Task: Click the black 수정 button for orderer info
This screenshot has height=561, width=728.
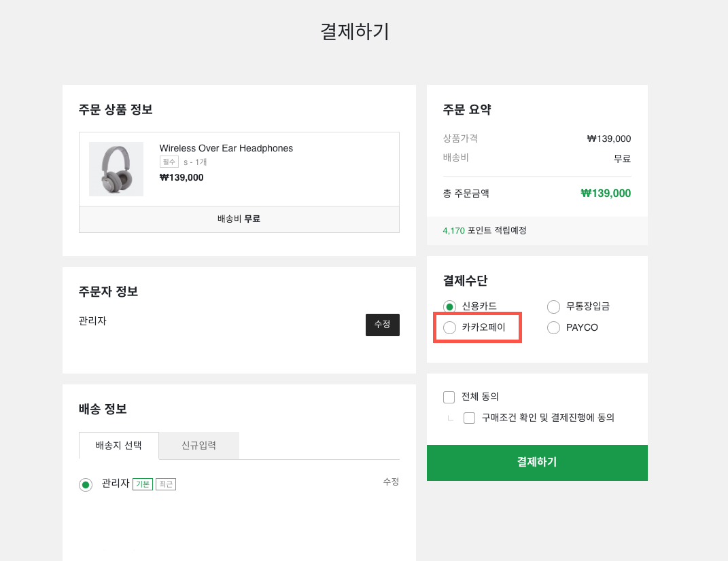Action: (x=382, y=325)
